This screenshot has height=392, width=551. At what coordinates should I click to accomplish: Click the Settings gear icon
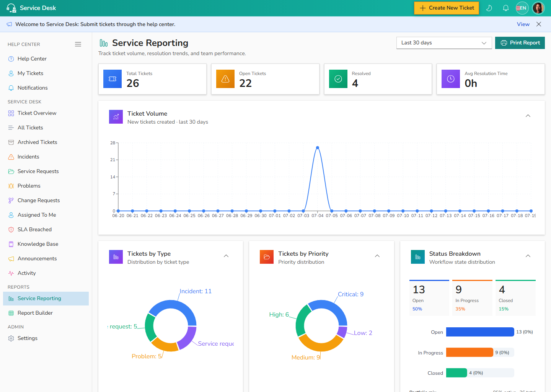tap(11, 338)
